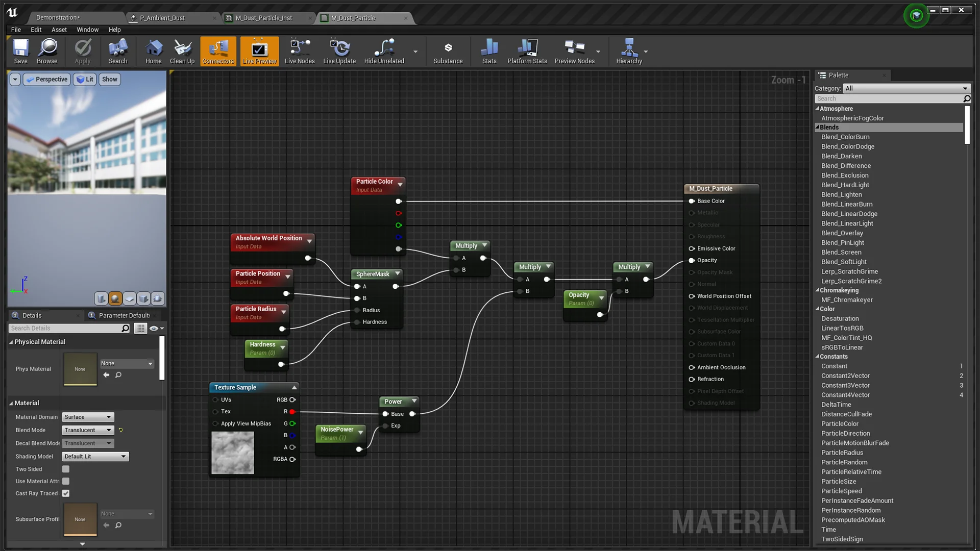Click the Phys Material browse magnifier icon
The image size is (980, 551).
pyautogui.click(x=118, y=375)
